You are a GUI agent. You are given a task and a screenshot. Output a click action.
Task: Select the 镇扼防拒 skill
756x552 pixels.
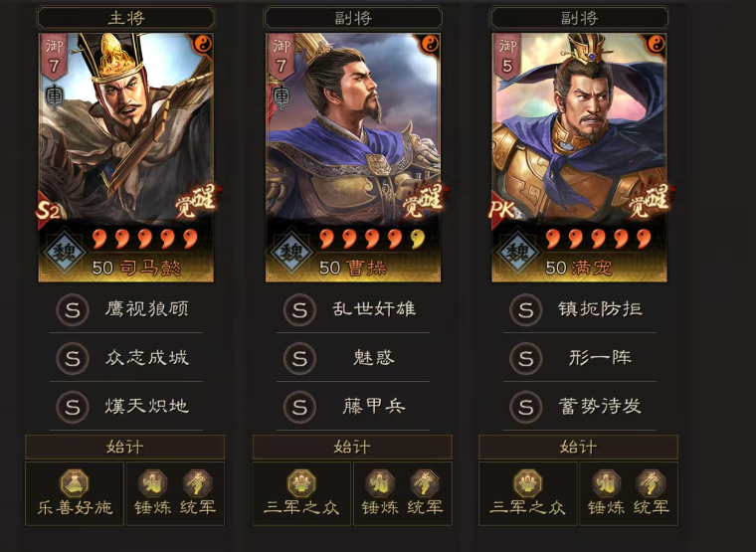(579, 309)
